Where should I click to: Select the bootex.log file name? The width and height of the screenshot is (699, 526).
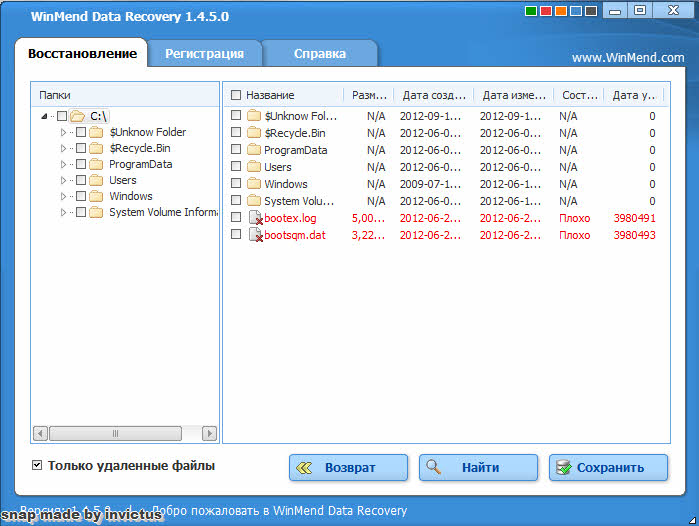290,218
